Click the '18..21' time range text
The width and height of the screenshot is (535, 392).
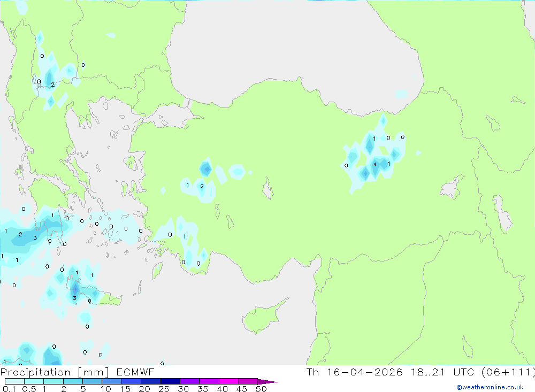(427, 372)
